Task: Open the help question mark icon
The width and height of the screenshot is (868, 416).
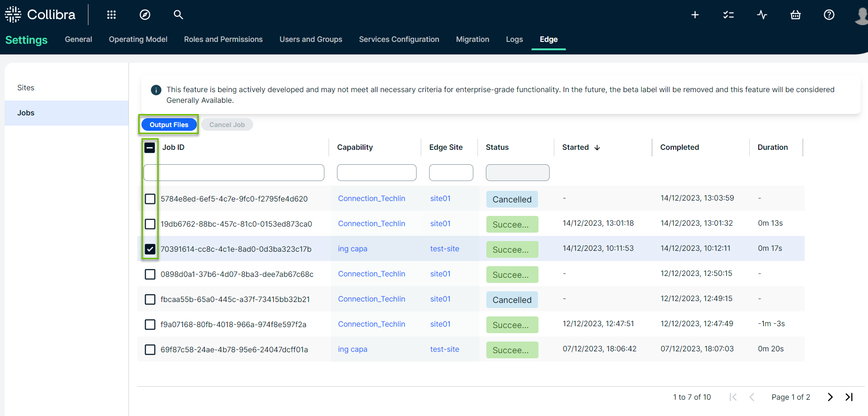Action: [x=829, y=15]
